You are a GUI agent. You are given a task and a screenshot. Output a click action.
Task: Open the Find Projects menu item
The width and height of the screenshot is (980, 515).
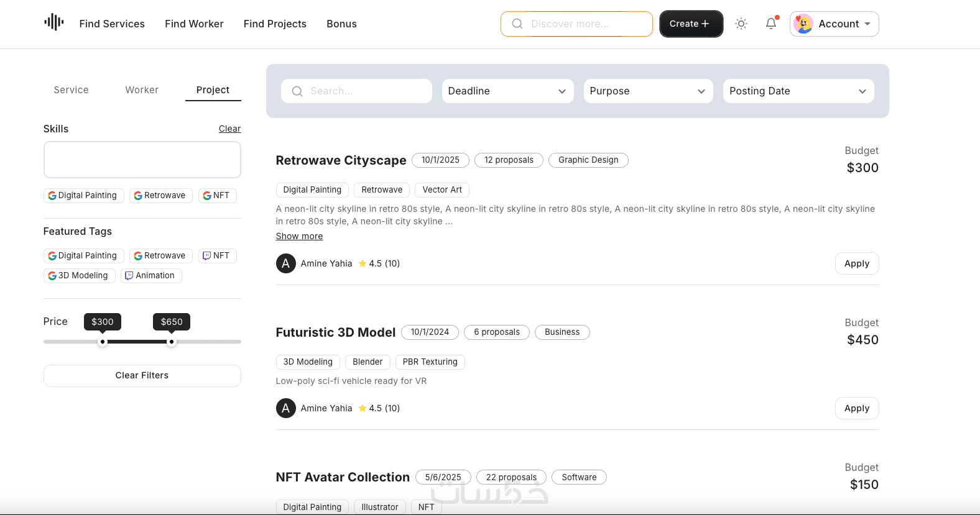275,24
